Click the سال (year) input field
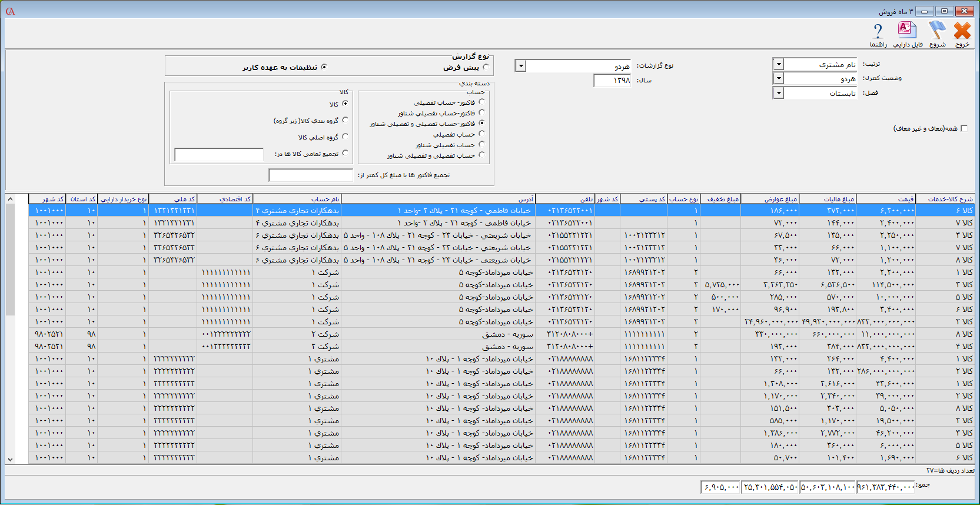This screenshot has width=980, height=505. 612,81
